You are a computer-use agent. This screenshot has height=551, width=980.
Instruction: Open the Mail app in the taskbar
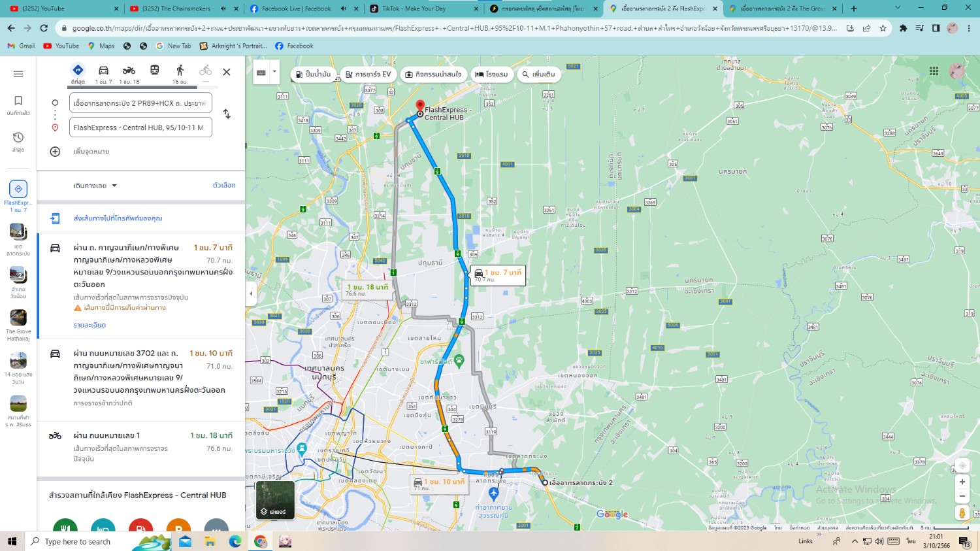pos(186,541)
